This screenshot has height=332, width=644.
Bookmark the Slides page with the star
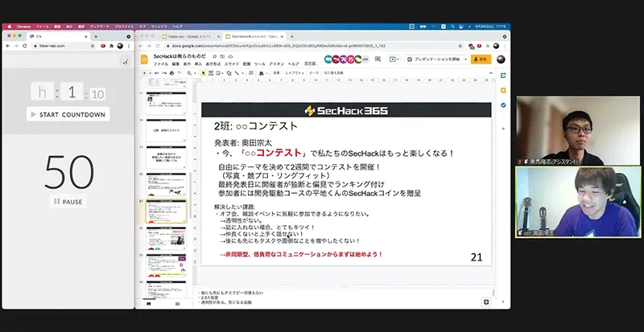[x=460, y=46]
